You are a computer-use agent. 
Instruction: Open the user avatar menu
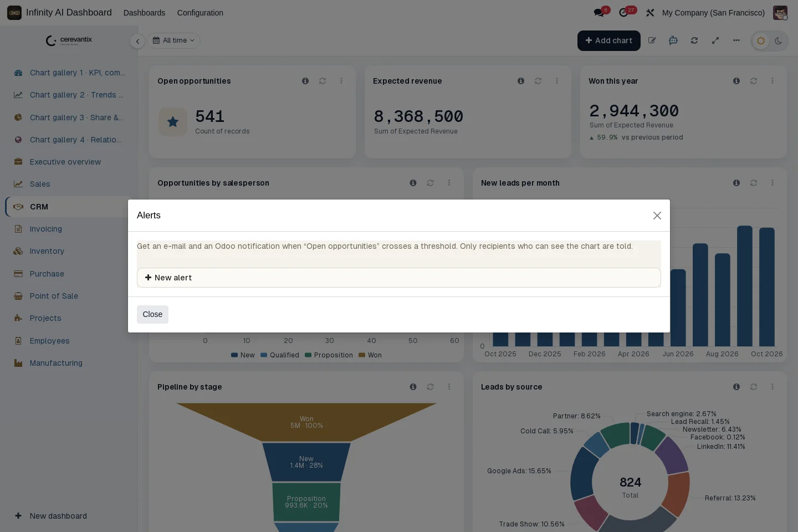click(x=780, y=13)
